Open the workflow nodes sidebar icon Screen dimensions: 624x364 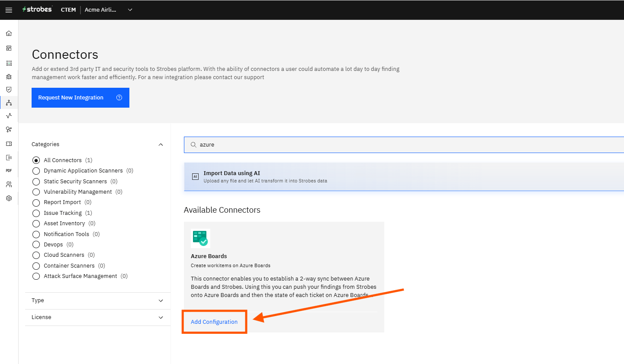9,129
